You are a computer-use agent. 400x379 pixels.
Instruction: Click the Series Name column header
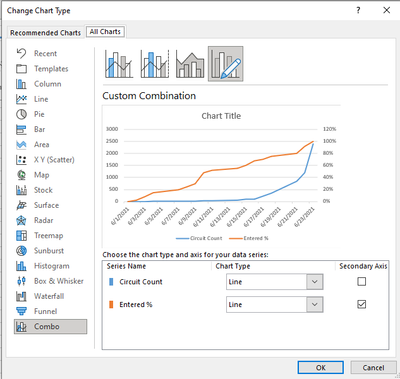tap(126, 266)
